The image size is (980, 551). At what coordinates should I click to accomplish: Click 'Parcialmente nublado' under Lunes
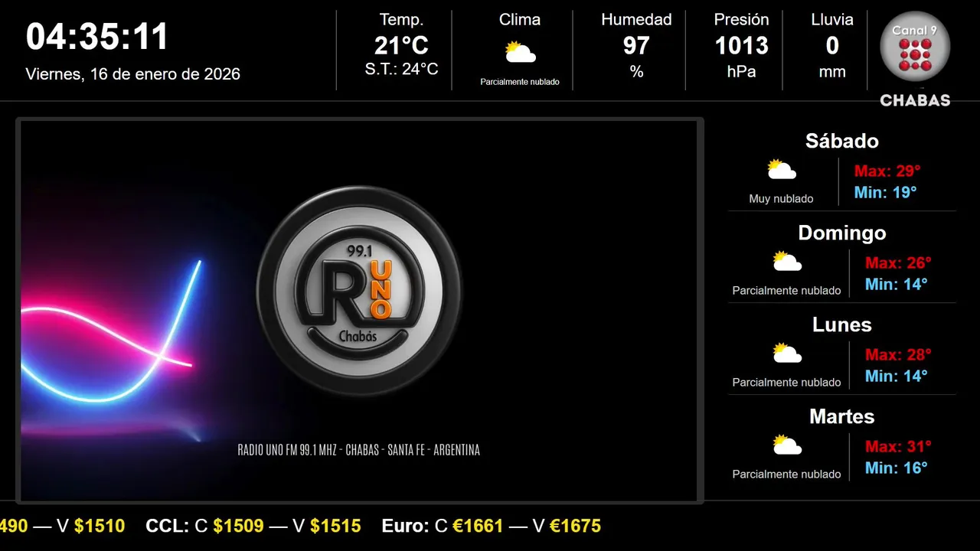coord(786,383)
